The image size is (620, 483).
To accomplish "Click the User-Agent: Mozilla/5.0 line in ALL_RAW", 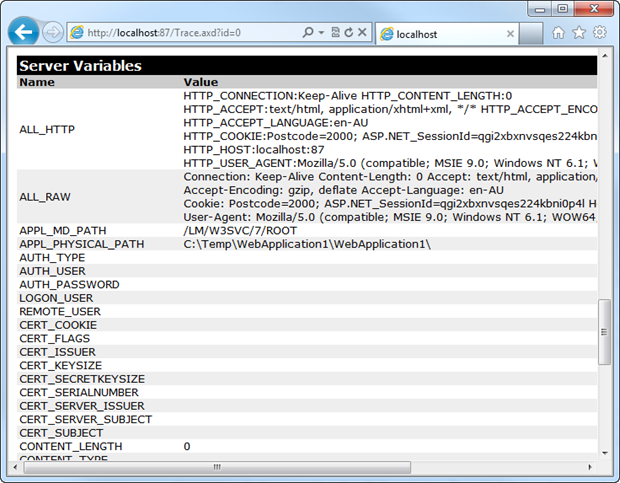I will (x=390, y=217).
